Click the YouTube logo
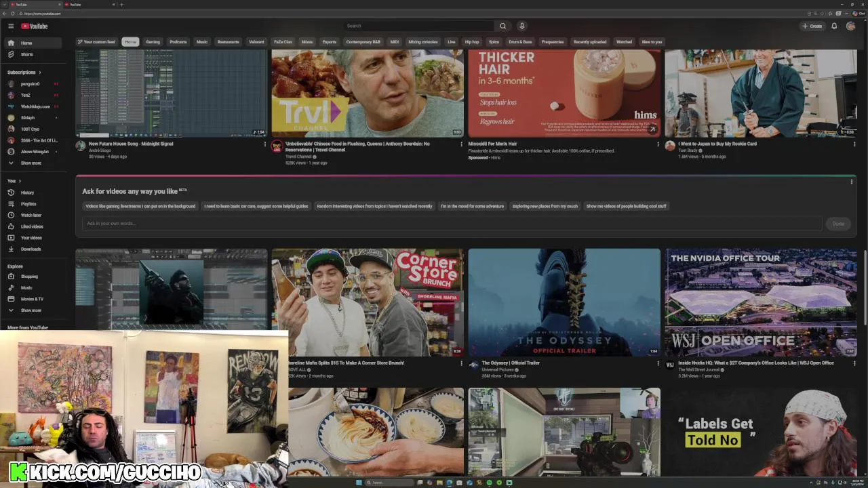This screenshot has height=488, width=868. (34, 26)
